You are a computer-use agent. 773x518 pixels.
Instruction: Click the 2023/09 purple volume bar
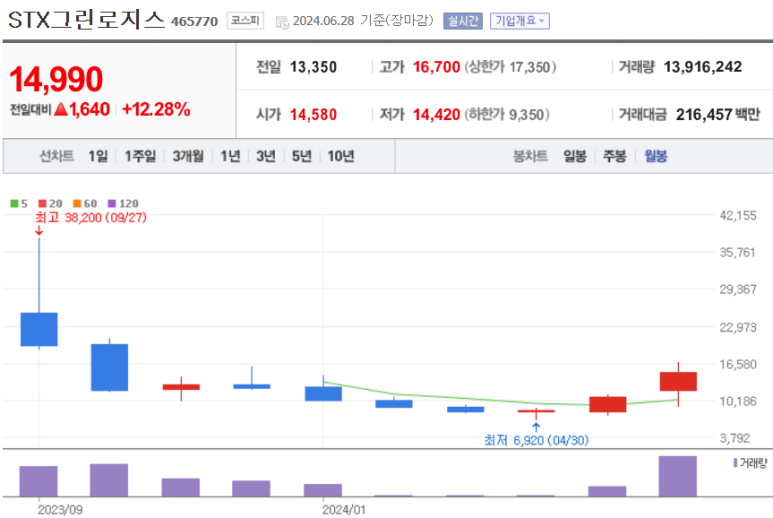tap(38, 481)
